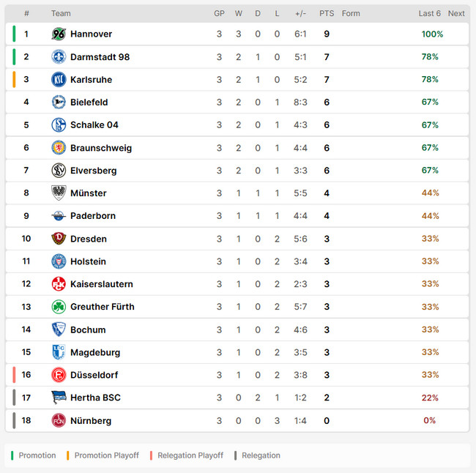This screenshot has width=476, height=473.
Task: Click Hannover's 100% last-six percentage
Action: (432, 34)
